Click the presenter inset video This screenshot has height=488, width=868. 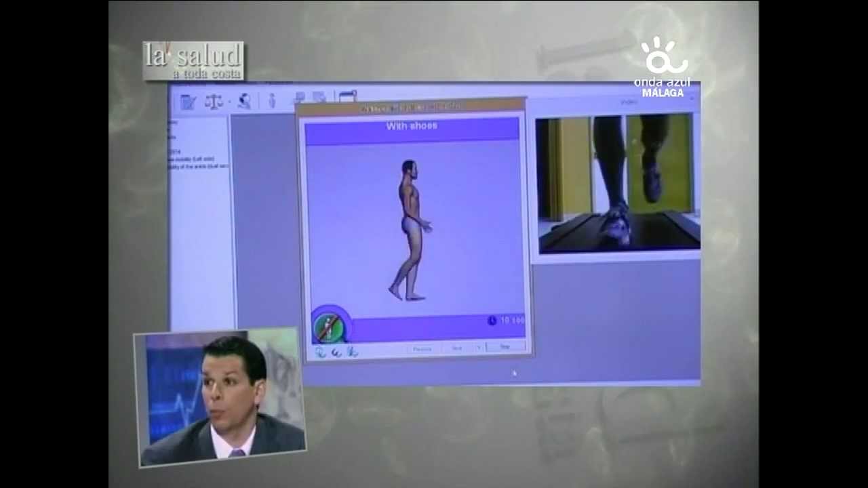coord(220,397)
